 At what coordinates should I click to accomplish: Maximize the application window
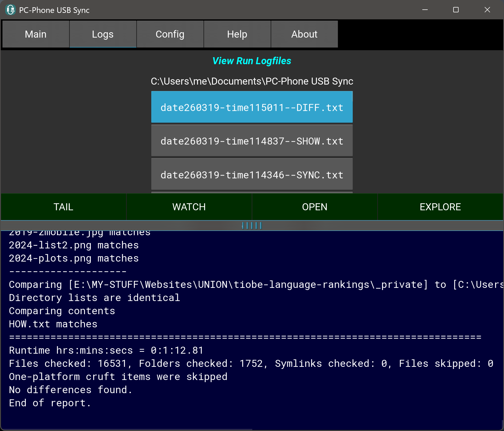[456, 10]
